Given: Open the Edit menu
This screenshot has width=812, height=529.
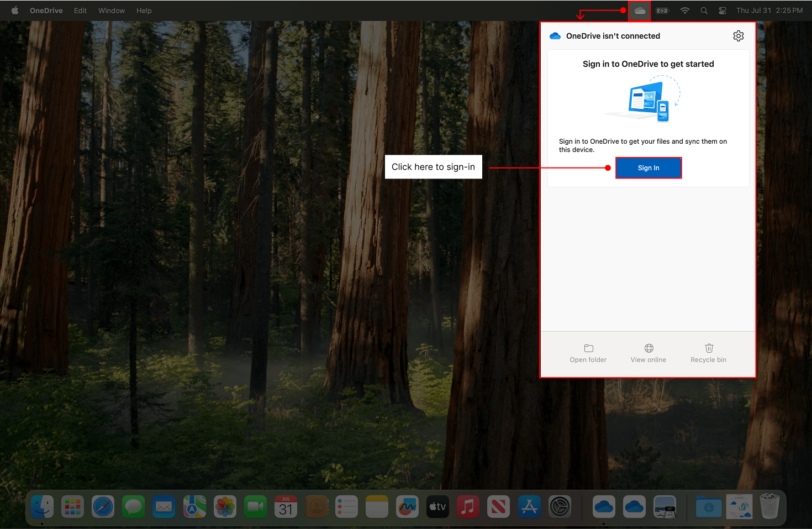Looking at the screenshot, I should [x=80, y=11].
